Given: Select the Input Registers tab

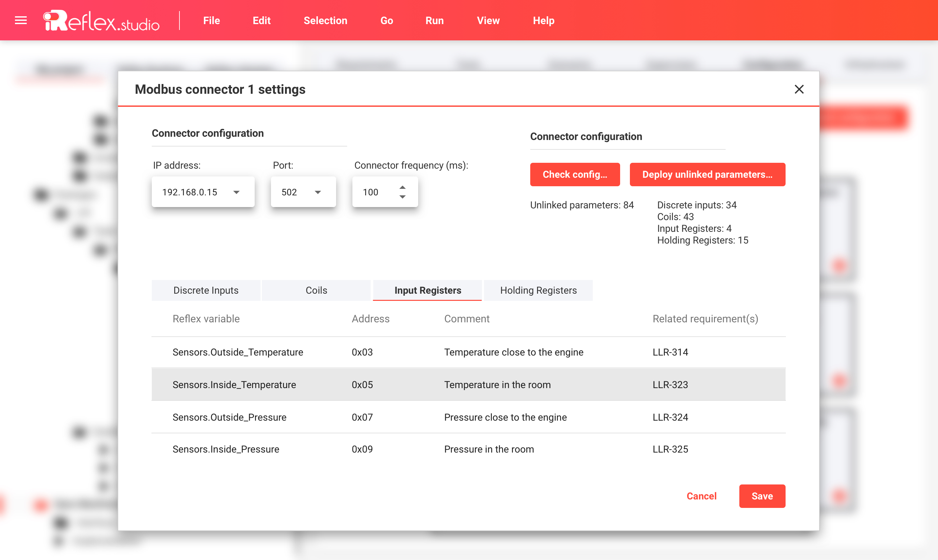Looking at the screenshot, I should pos(427,290).
